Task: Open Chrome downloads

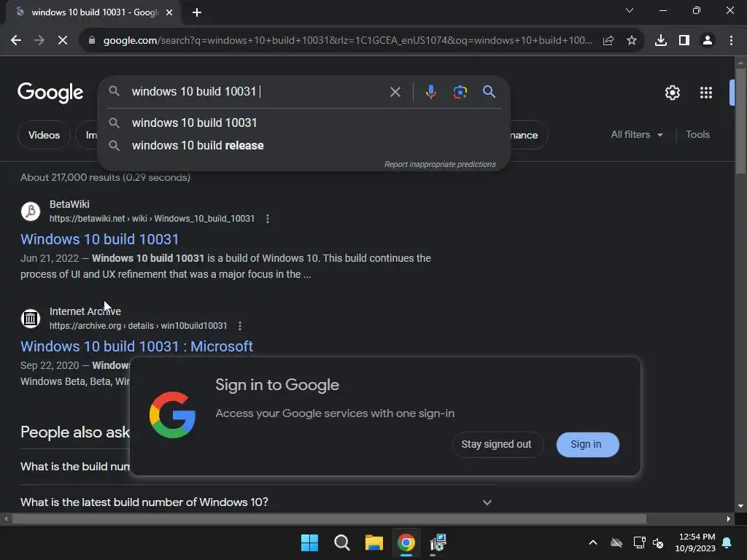Action: 661,41
